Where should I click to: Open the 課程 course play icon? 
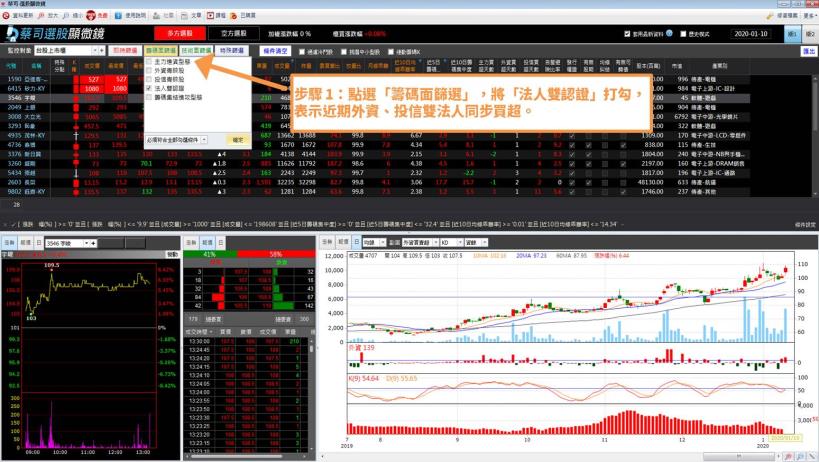click(x=210, y=16)
